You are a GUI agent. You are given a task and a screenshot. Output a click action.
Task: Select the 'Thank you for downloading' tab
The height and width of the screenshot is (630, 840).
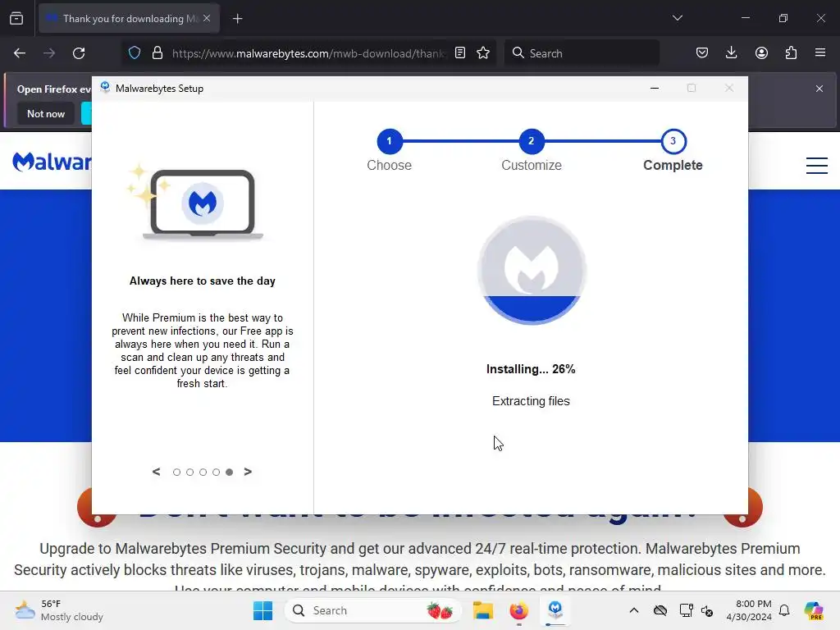[129, 18]
